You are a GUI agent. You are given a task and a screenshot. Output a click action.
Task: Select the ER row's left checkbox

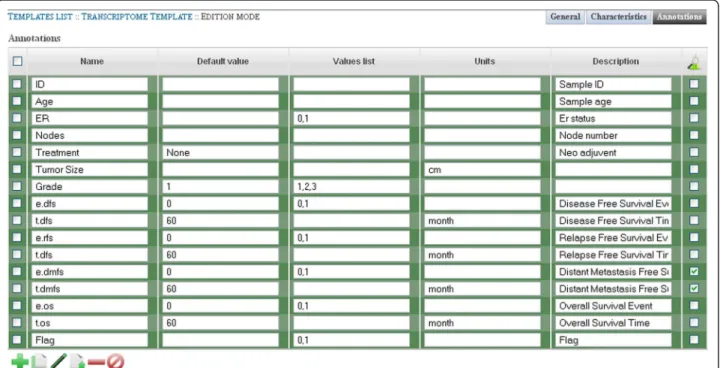pos(17,118)
